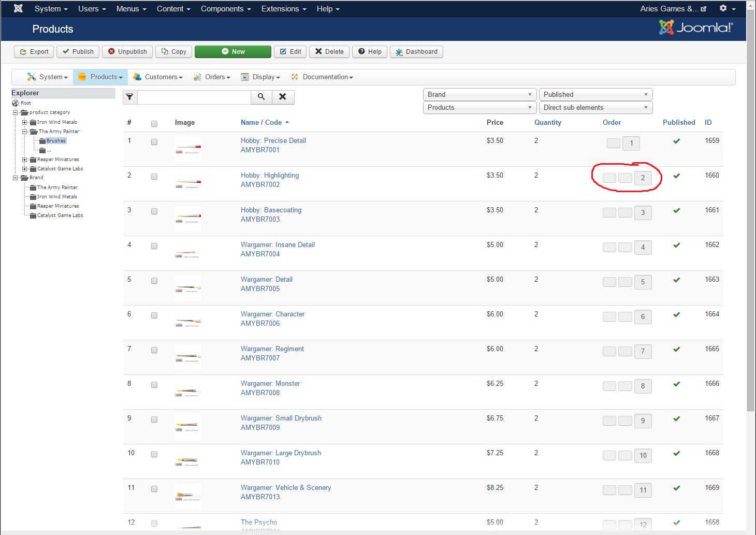Click the Export button
This screenshot has height=535, width=756.
click(34, 52)
